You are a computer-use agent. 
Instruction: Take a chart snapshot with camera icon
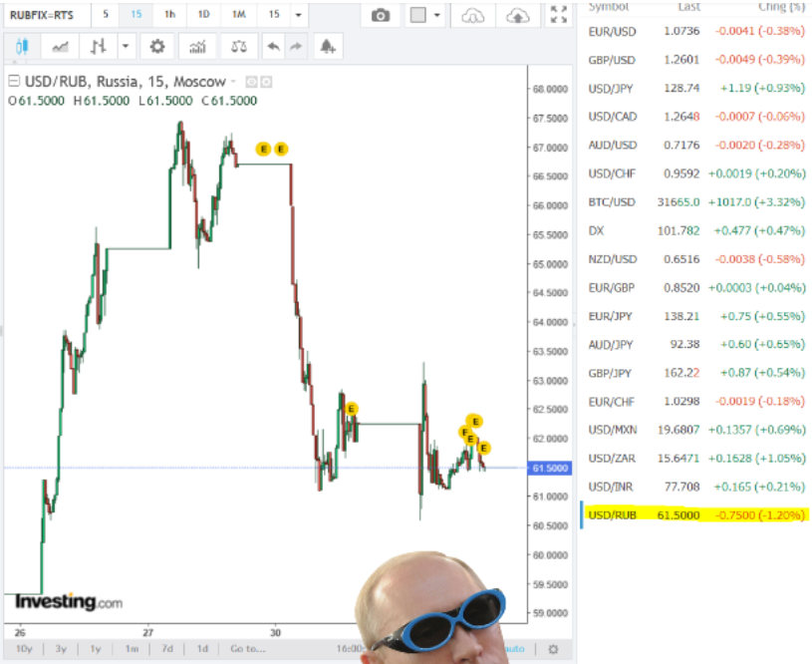pos(381,16)
